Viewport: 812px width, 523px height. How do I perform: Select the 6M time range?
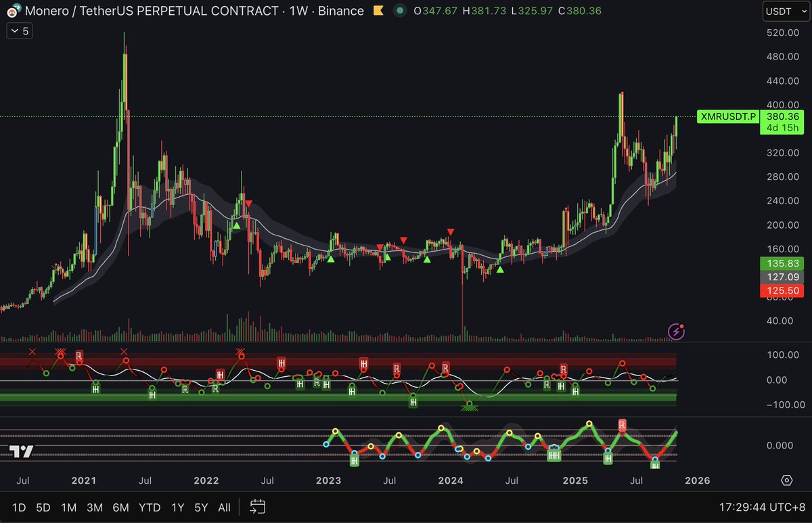(121, 507)
